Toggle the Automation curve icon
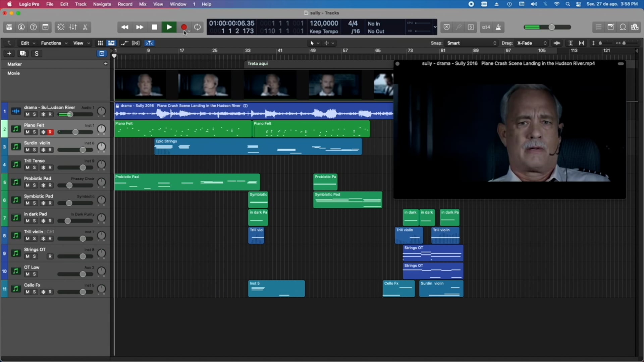 (124, 43)
